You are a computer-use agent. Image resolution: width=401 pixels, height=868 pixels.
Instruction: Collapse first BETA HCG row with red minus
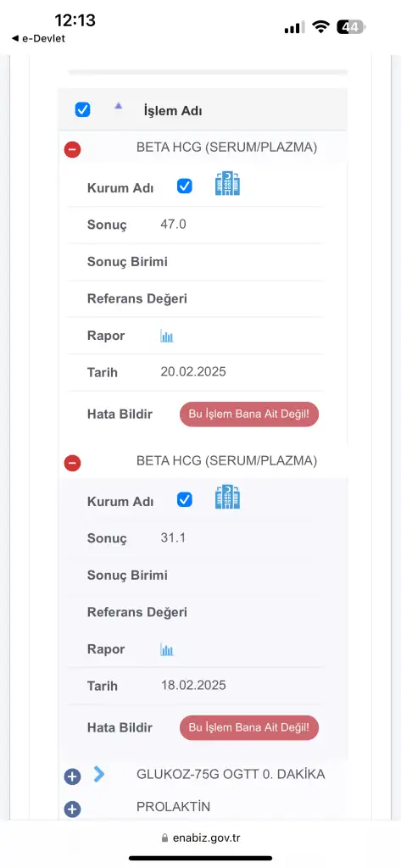coord(73,149)
